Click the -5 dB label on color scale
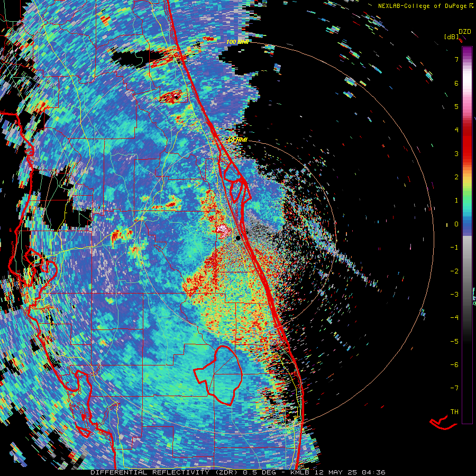The height and width of the screenshot is (476, 476). (x=454, y=341)
